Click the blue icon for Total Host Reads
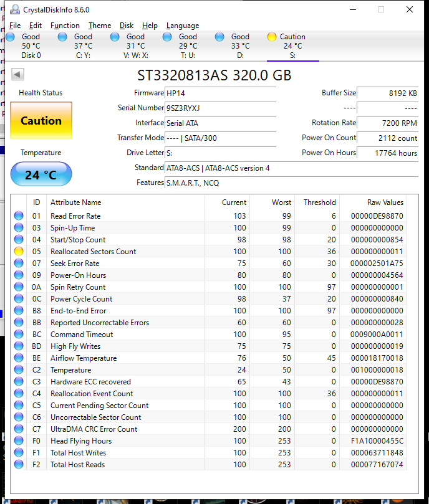Viewport: 429px width, 504px height. click(19, 464)
